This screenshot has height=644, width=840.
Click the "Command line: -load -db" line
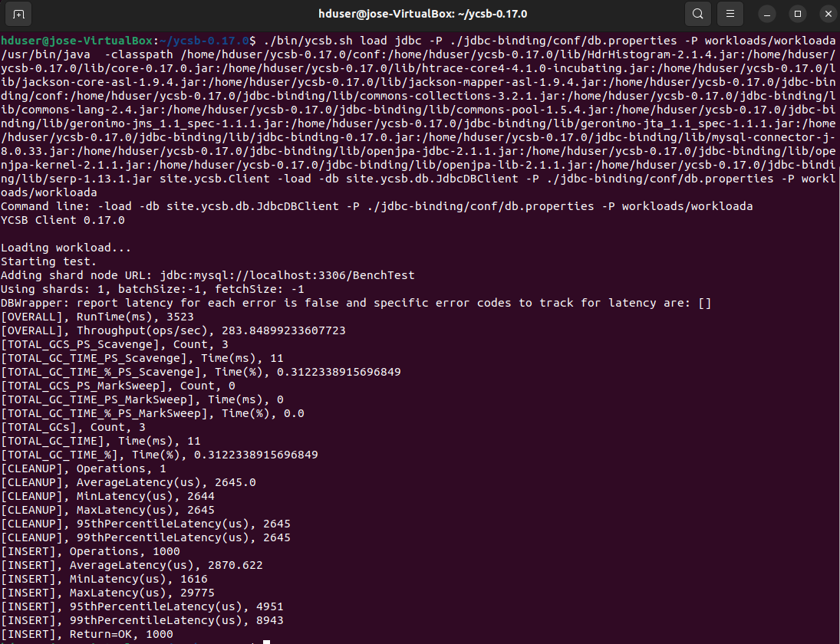pyautogui.click(x=377, y=206)
